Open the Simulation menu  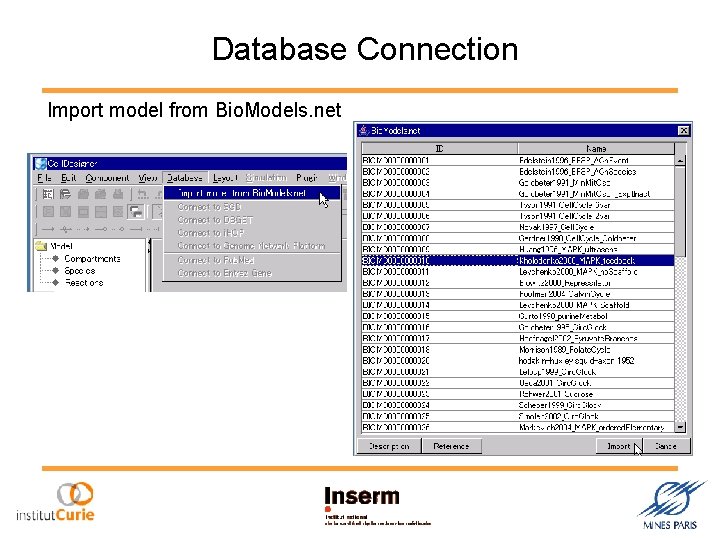(266, 178)
